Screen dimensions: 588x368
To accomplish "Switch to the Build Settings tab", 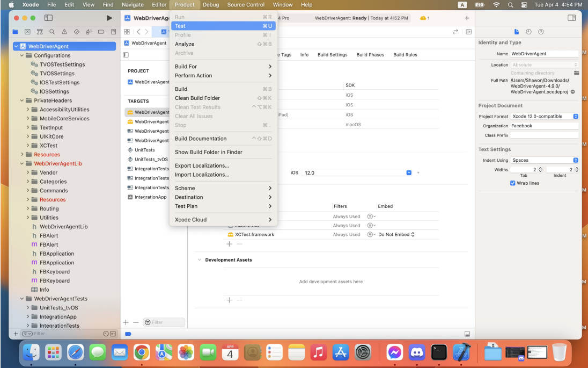I will click(332, 55).
